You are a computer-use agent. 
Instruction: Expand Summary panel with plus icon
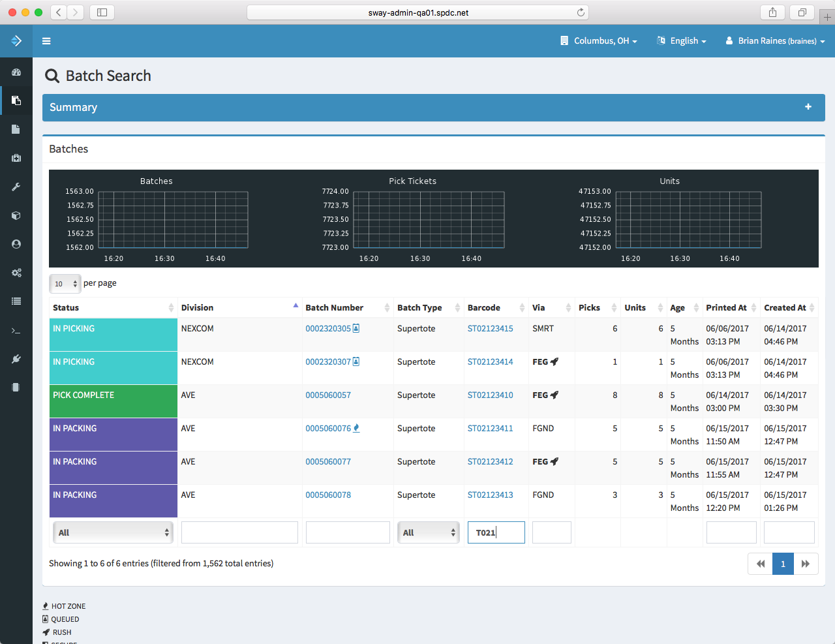point(808,107)
